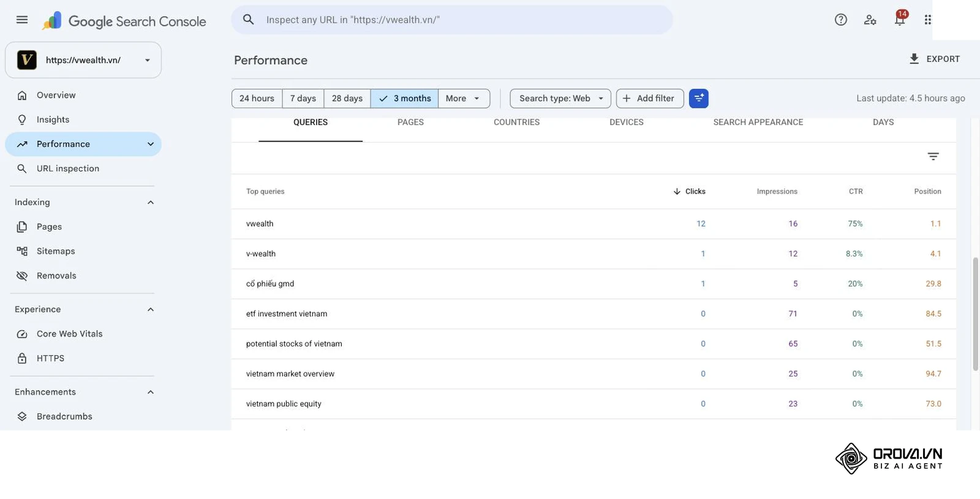Select the 7 days date range

(x=303, y=99)
